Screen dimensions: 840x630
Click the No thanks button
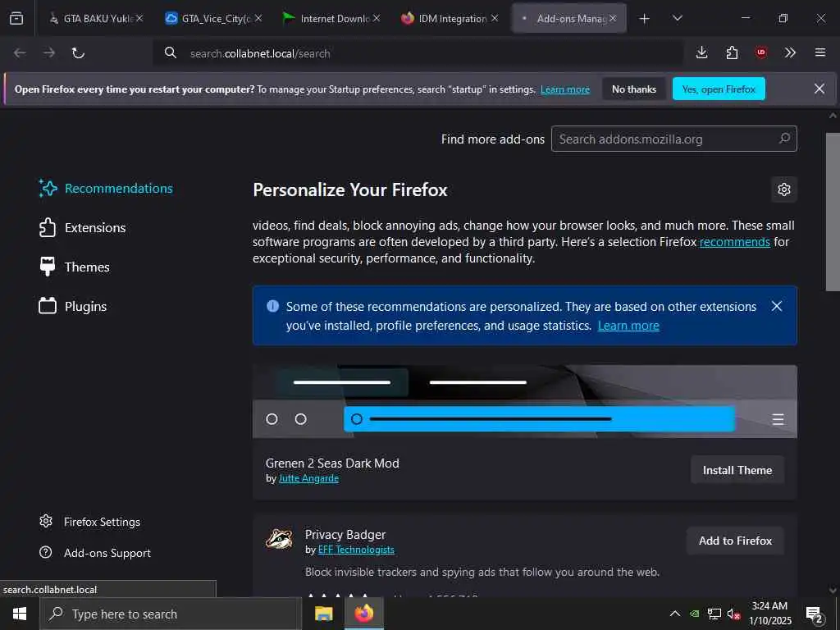[x=634, y=89]
